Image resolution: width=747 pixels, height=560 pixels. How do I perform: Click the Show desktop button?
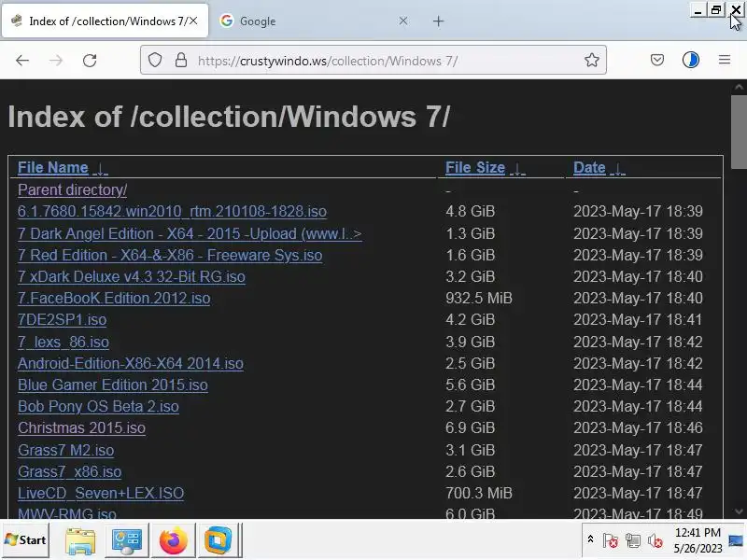tap(736, 540)
